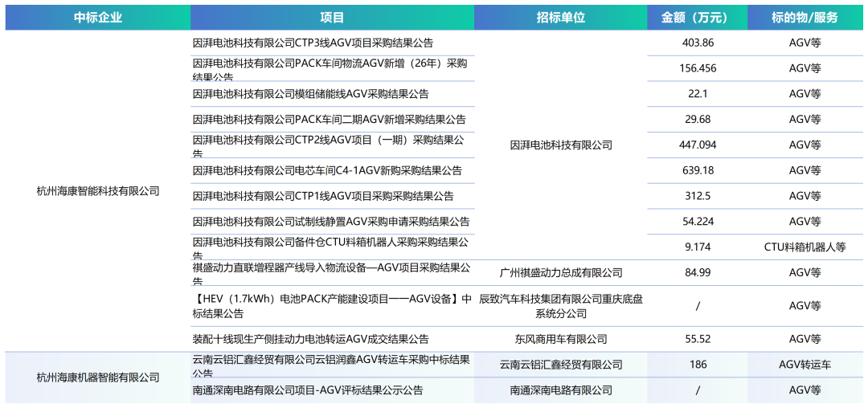The width and height of the screenshot is (868, 408).
Task: Click the 招标单位 column header
Action: click(561, 18)
